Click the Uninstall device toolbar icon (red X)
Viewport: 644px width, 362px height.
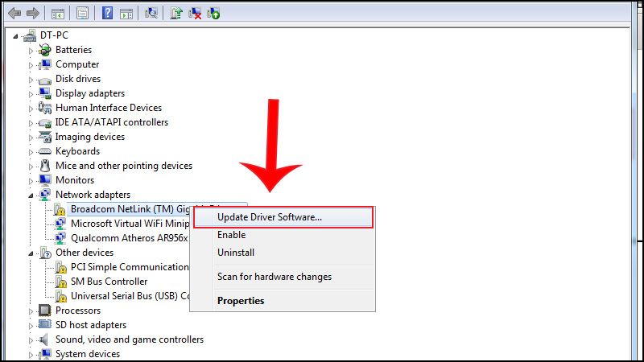pyautogui.click(x=195, y=13)
